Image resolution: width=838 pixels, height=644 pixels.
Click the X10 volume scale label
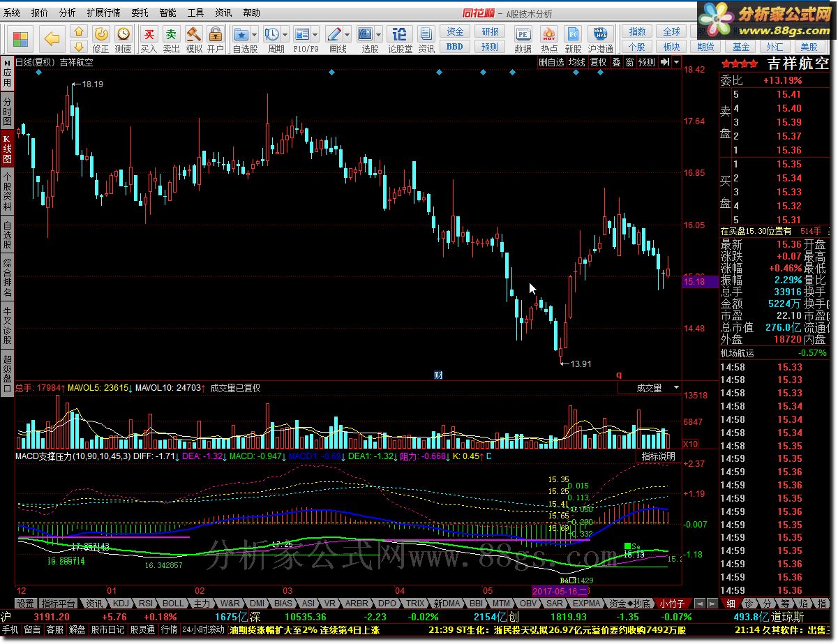pos(690,444)
